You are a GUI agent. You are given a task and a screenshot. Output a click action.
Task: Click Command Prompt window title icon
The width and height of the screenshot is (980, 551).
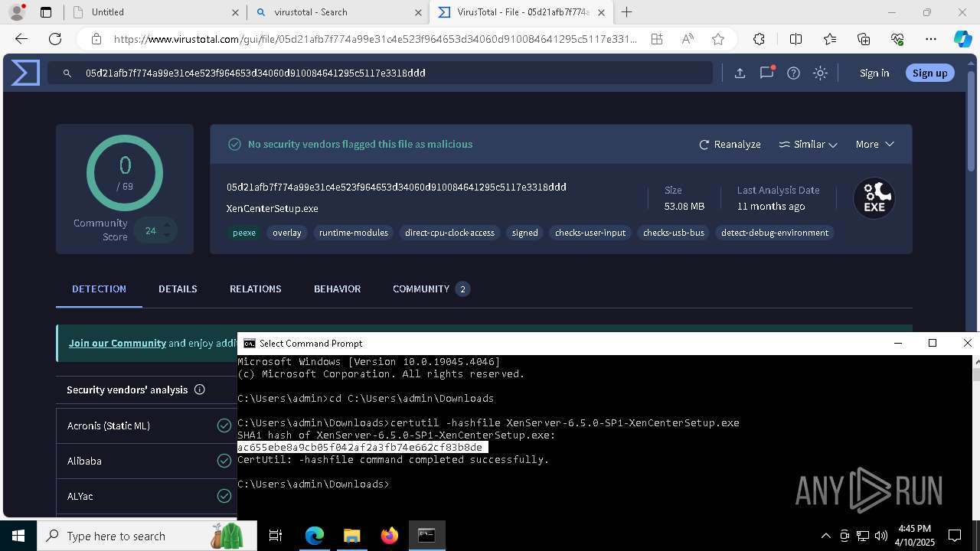click(x=249, y=344)
